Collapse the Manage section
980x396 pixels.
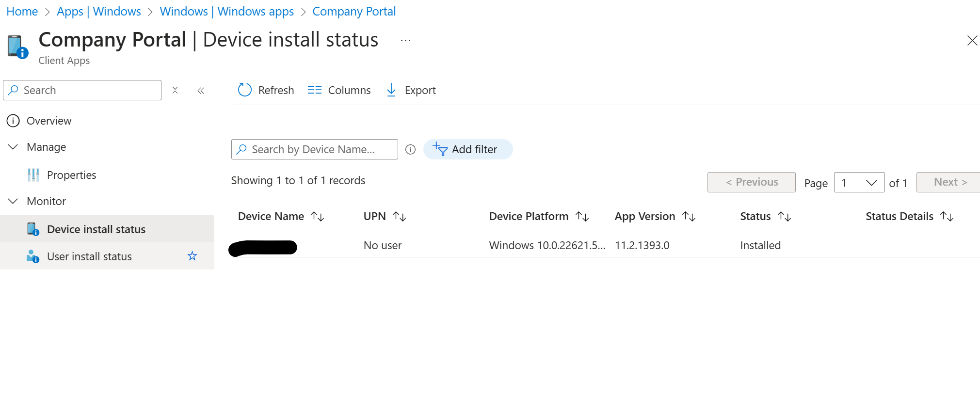tap(13, 146)
